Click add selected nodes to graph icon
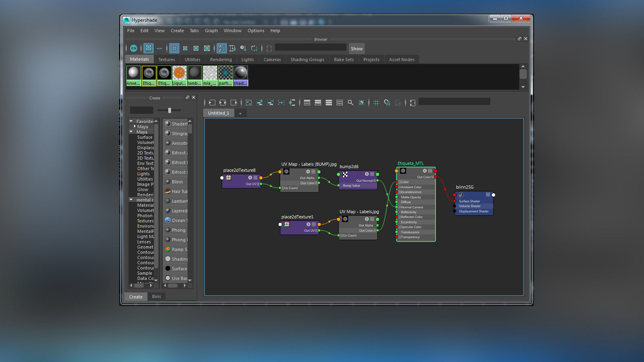 pyautogui.click(x=260, y=103)
